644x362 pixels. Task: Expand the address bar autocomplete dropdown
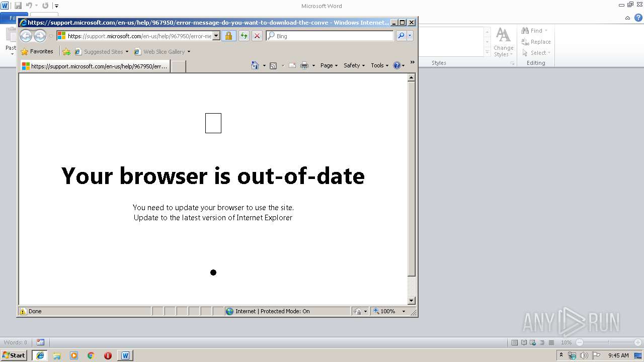(x=216, y=36)
